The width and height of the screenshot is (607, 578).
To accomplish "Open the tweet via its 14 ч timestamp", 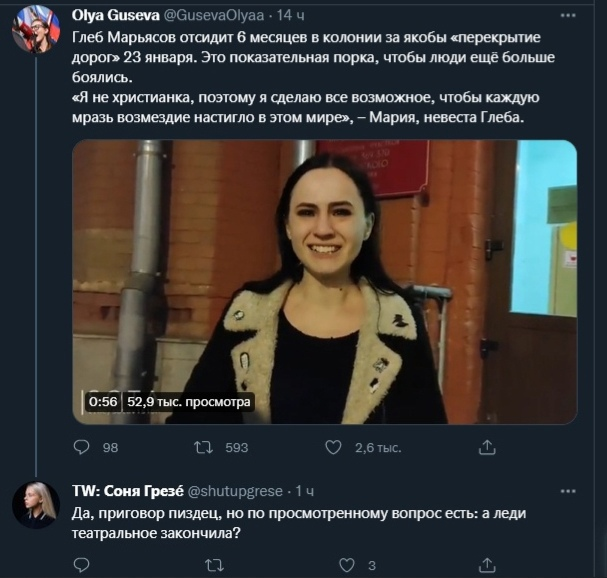I will tap(289, 16).
